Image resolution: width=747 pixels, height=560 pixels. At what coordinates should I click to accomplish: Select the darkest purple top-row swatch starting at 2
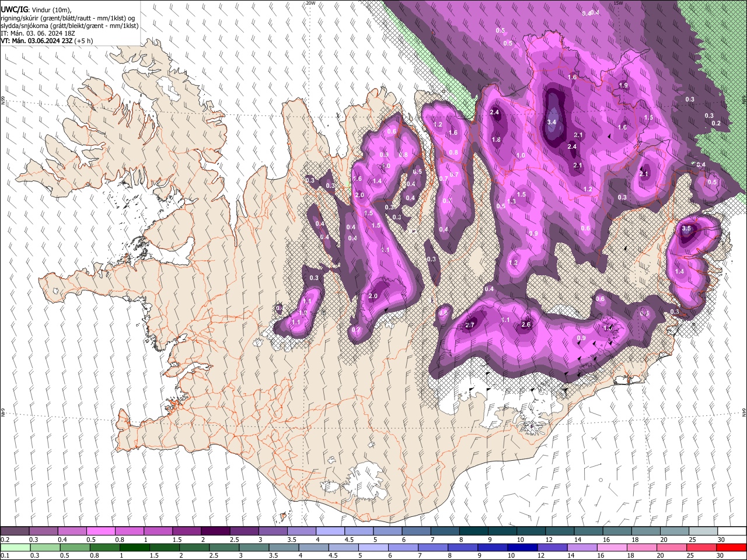pyautogui.click(x=215, y=531)
